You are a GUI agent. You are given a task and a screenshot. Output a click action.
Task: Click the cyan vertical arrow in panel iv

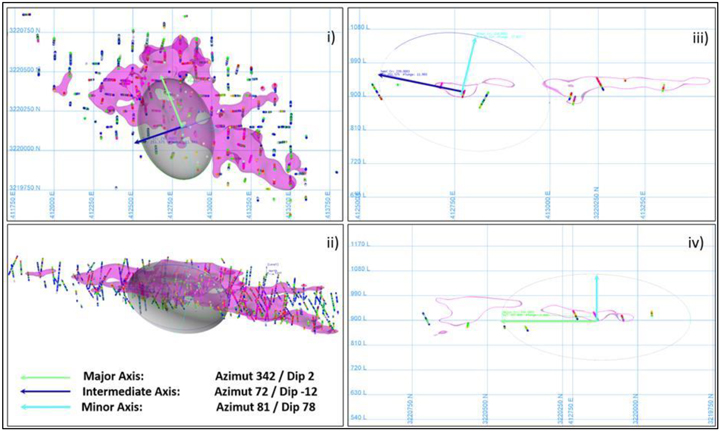click(x=597, y=296)
